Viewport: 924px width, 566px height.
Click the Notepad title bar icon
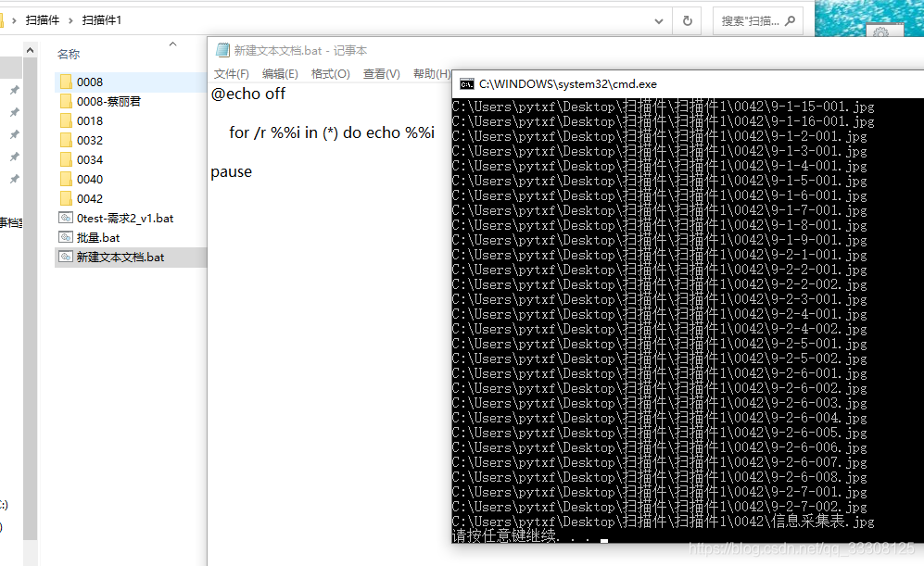click(222, 51)
